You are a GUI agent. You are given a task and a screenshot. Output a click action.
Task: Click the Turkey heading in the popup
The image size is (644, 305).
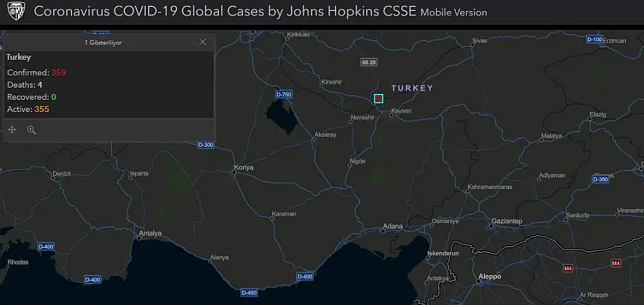coord(19,57)
